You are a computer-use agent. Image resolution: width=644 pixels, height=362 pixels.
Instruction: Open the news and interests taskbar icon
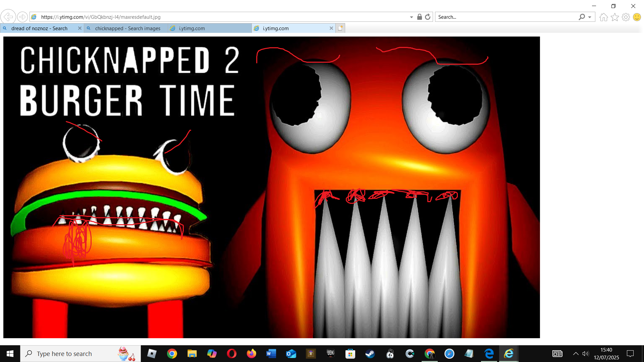pos(557,354)
